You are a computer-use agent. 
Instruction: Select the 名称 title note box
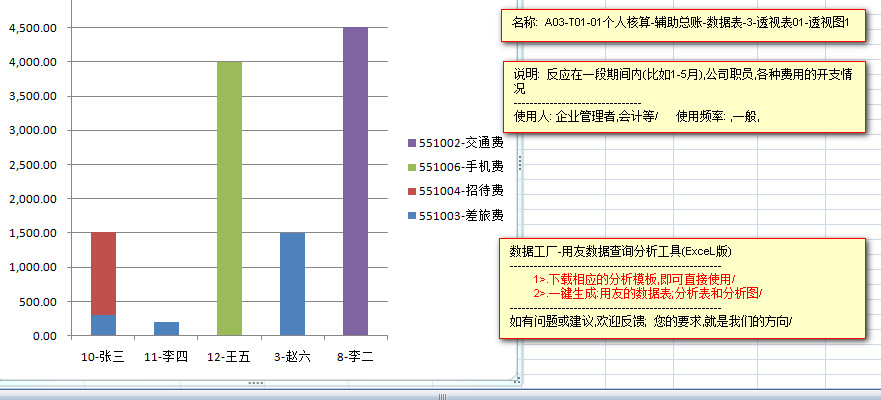(680, 24)
